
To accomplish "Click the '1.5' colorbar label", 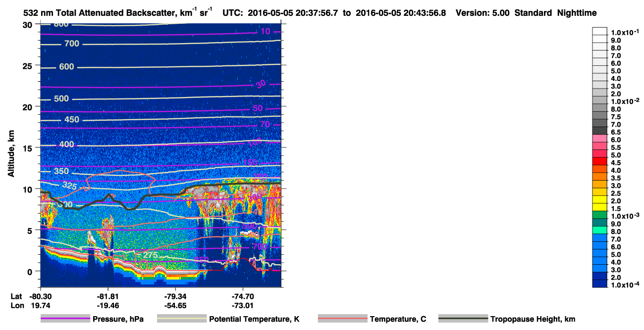I will click(x=617, y=209).
